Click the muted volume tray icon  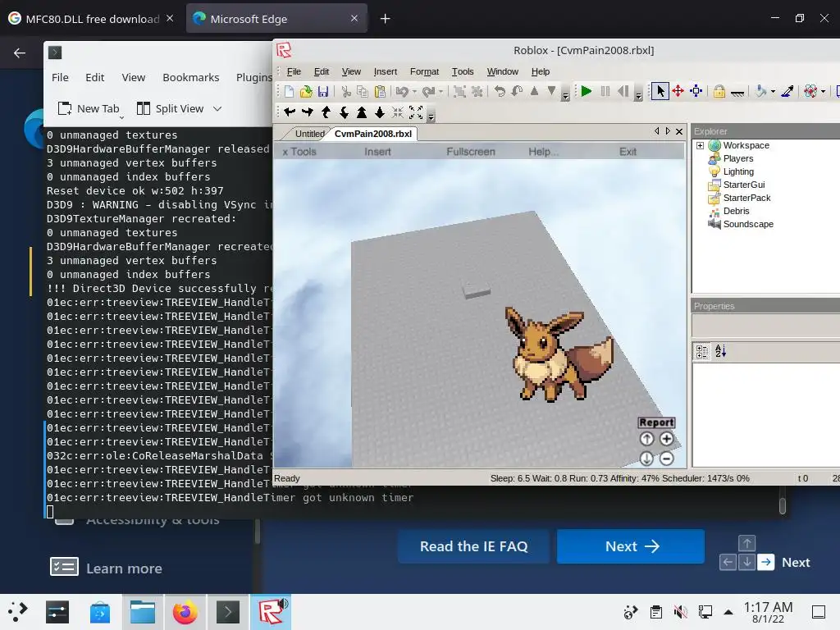click(680, 612)
